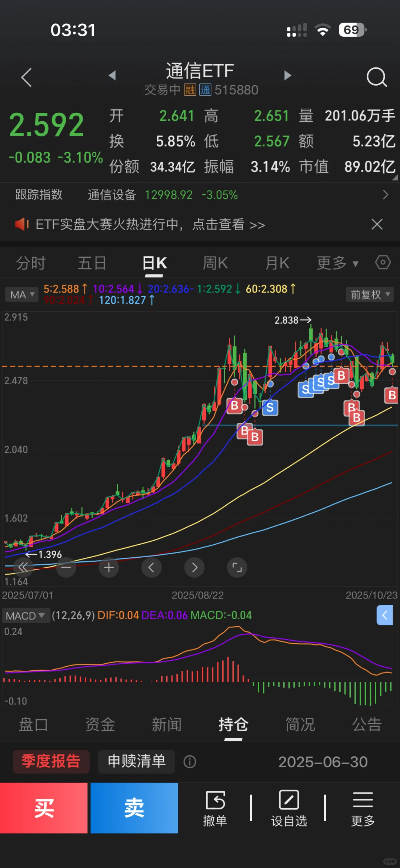The image size is (400, 868).
Task: Open the 简况 tab
Action: pyautogui.click(x=300, y=725)
